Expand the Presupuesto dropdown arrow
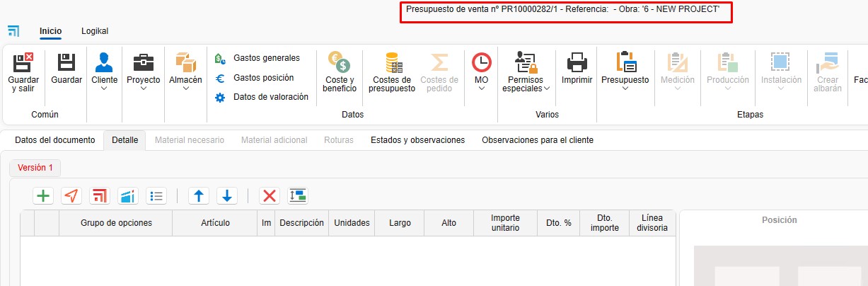 point(625,89)
